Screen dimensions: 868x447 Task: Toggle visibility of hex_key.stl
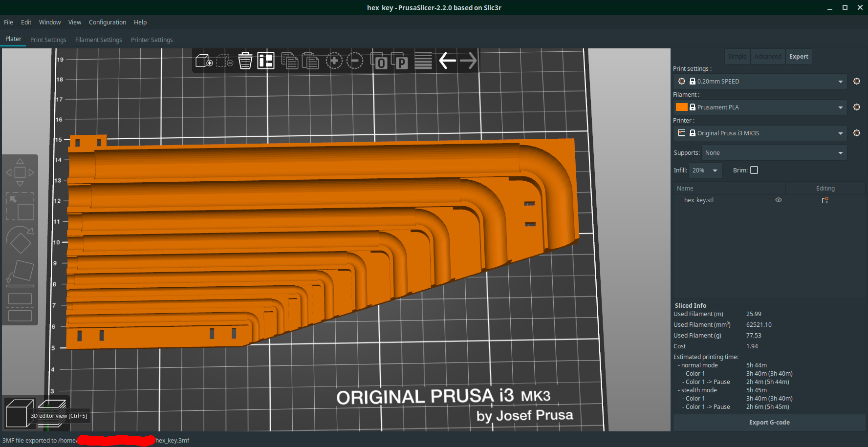779,200
